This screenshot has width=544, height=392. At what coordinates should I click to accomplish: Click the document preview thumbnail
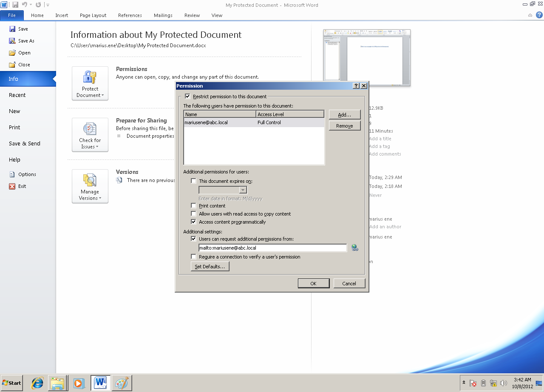coord(367,57)
